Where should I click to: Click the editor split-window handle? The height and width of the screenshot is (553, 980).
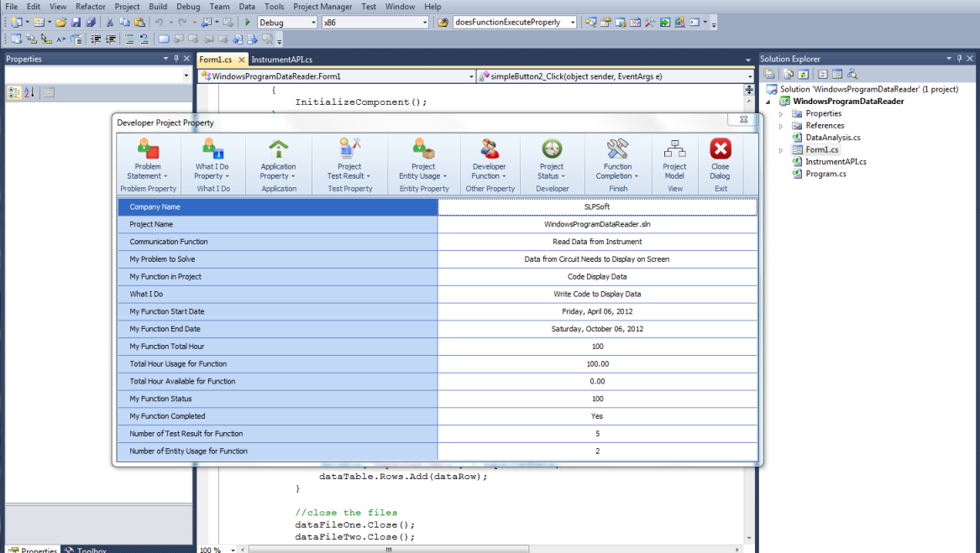pyautogui.click(x=749, y=89)
